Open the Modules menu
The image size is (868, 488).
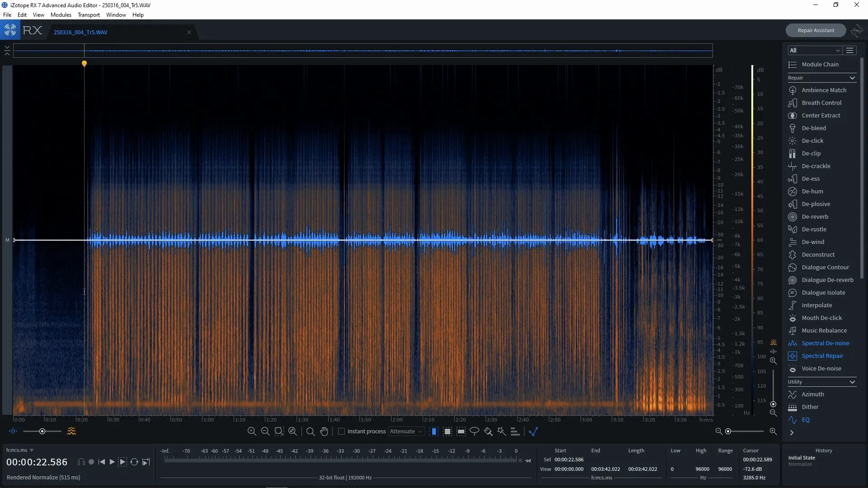[60, 15]
